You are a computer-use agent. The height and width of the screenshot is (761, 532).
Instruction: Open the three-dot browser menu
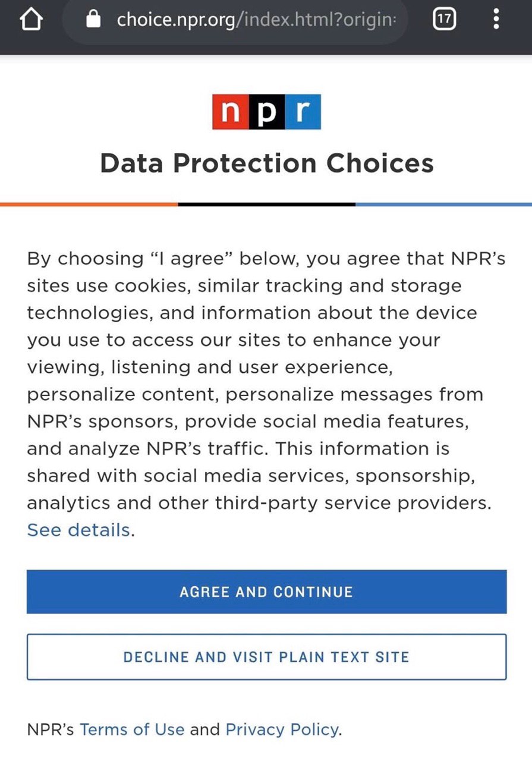pyautogui.click(x=496, y=20)
